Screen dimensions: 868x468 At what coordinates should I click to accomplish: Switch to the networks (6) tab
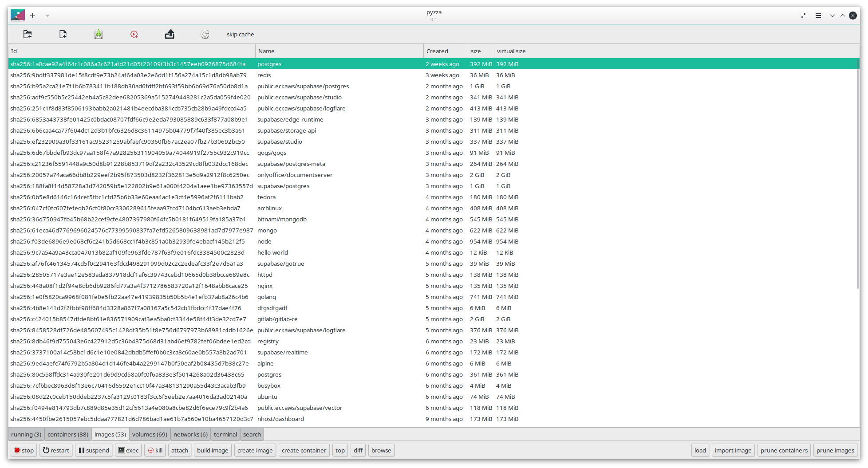pyautogui.click(x=190, y=434)
